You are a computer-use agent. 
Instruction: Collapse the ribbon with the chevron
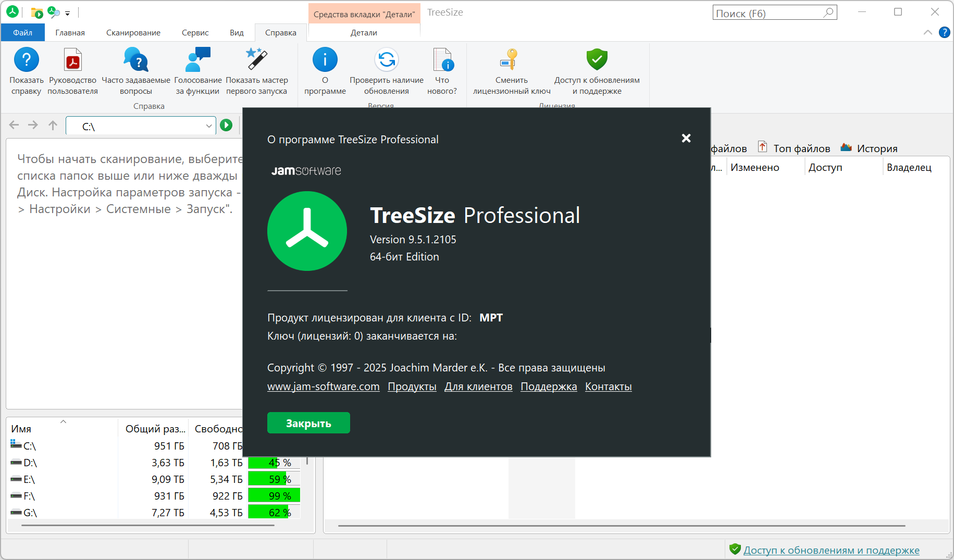[928, 32]
